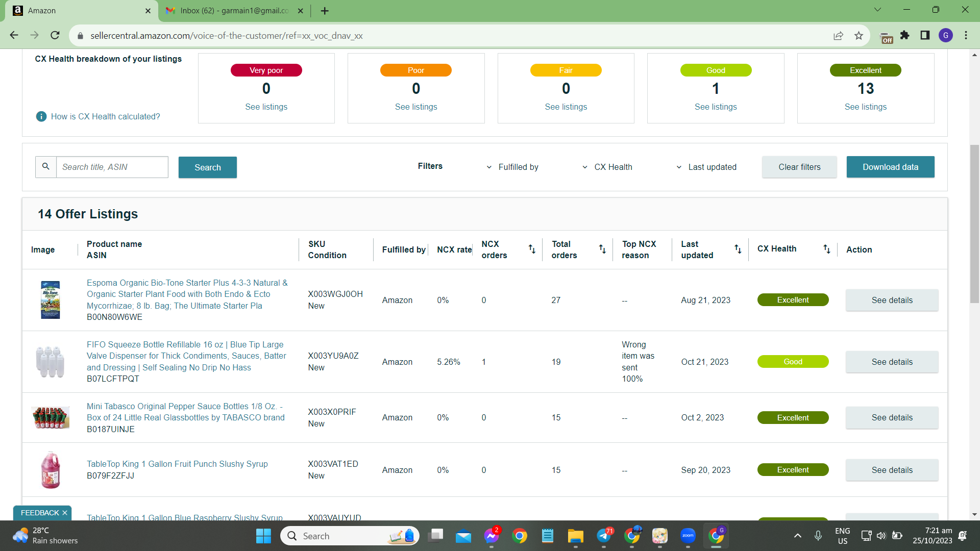Click the Espoma Bio-Tone product thumbnail
980x551 pixels.
click(x=50, y=300)
